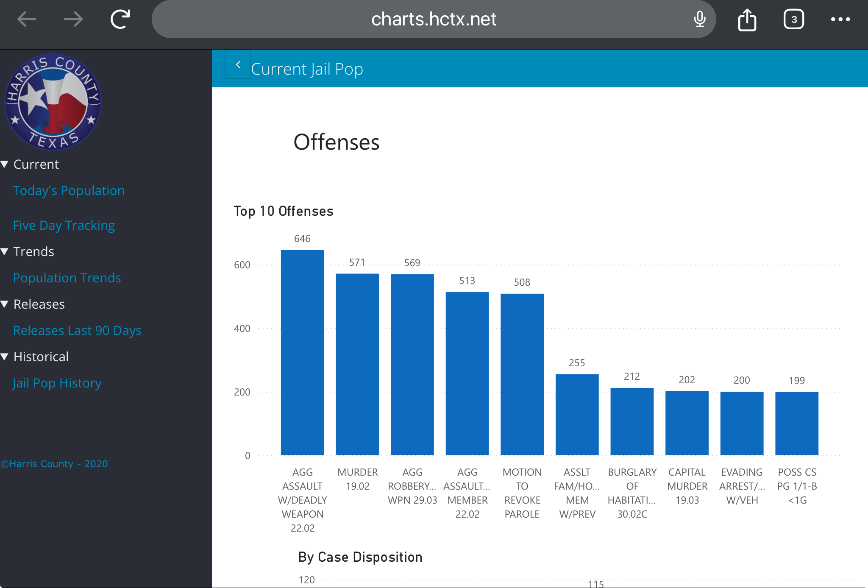Collapse the Current section triangle
The width and height of the screenshot is (868, 588).
[x=5, y=164]
